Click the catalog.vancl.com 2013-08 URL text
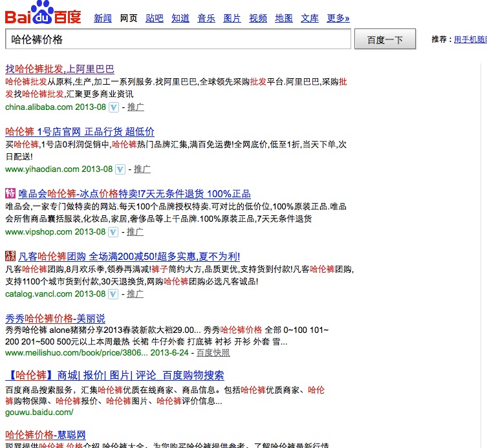The height and width of the screenshot is (448, 487). pos(55,294)
